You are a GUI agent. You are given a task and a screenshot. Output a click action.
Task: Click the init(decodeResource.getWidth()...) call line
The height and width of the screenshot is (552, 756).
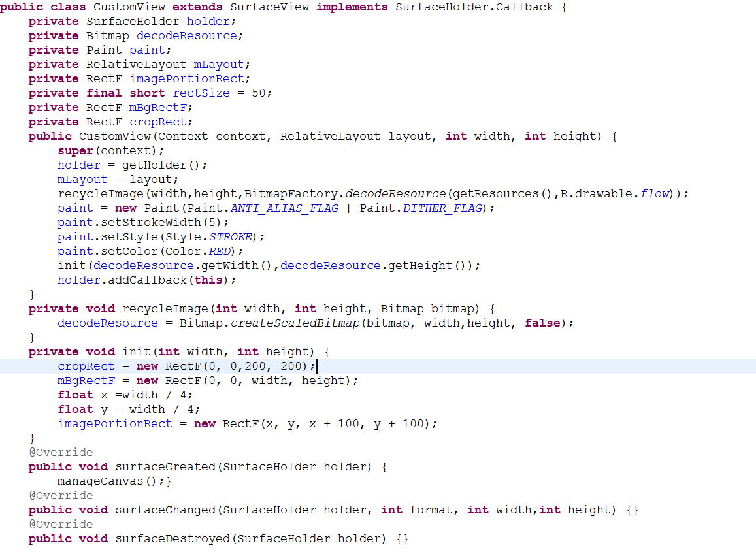[x=269, y=266]
